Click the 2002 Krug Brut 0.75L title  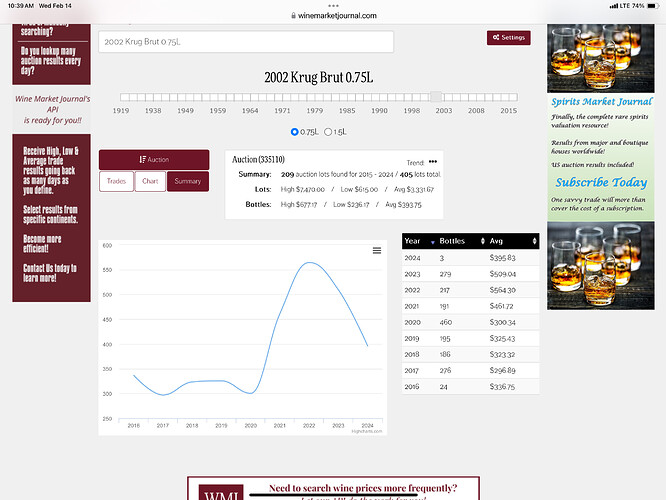pyautogui.click(x=319, y=78)
